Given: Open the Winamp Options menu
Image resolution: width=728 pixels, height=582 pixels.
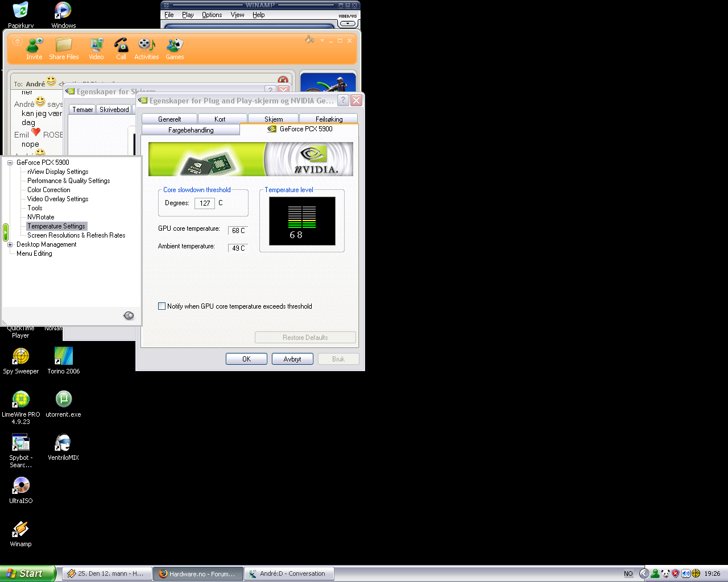Looking at the screenshot, I should coord(212,15).
